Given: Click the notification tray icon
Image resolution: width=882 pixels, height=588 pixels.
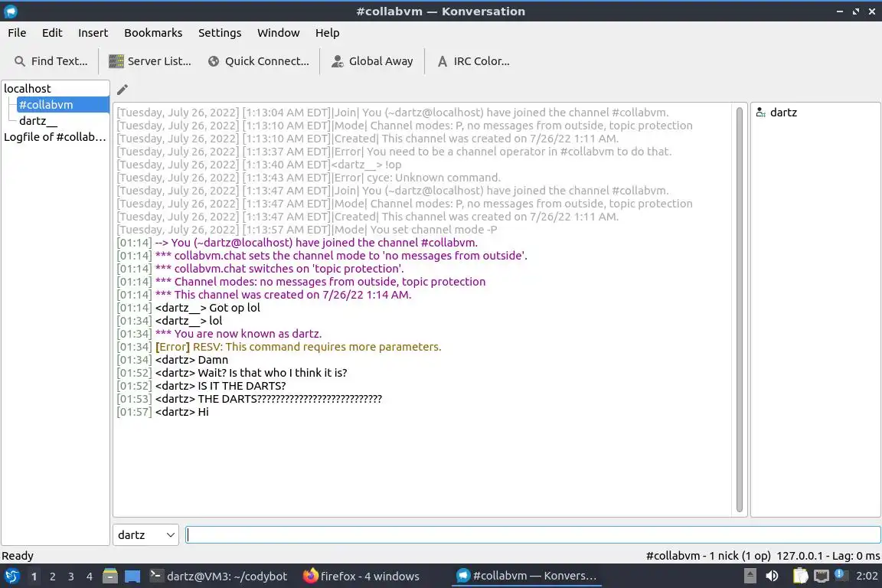Looking at the screenshot, I should pos(839,574).
